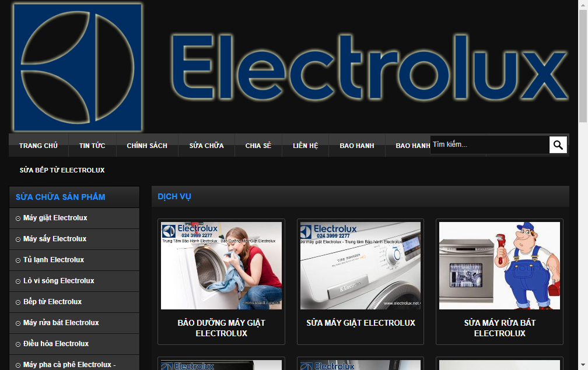Open the cartoon plumber dishwasher thumbnail
The width and height of the screenshot is (588, 370).
[x=499, y=266]
